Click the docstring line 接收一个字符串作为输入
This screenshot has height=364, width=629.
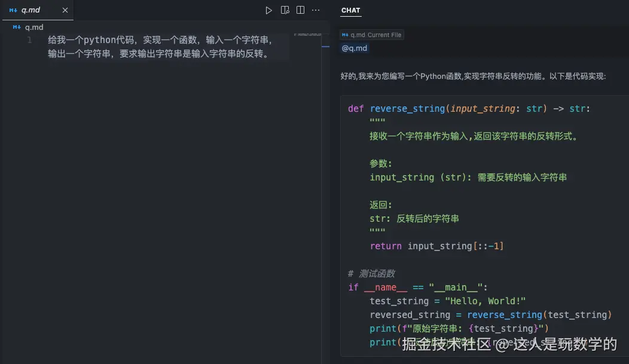(x=475, y=136)
